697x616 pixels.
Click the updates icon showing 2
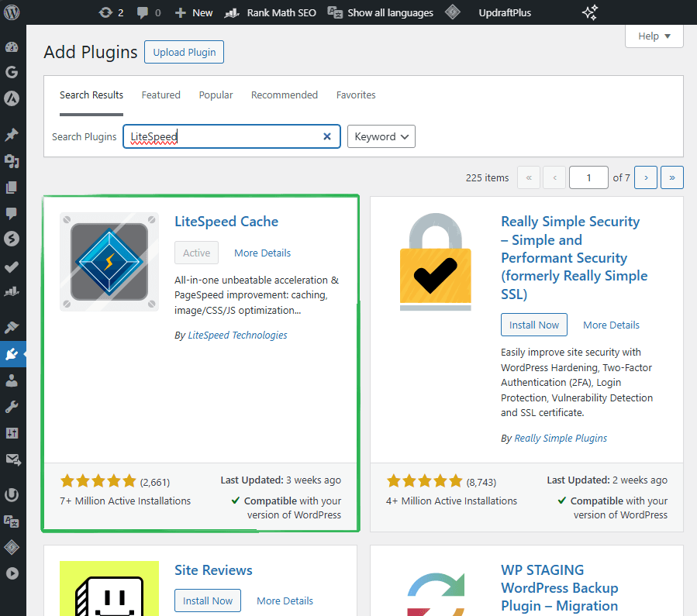point(111,12)
